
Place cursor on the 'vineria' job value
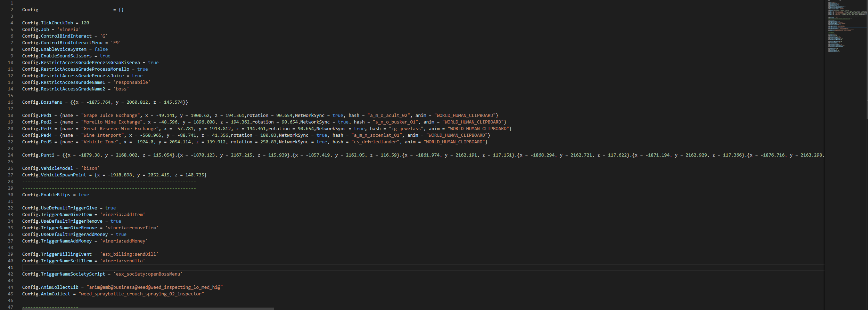coord(69,30)
